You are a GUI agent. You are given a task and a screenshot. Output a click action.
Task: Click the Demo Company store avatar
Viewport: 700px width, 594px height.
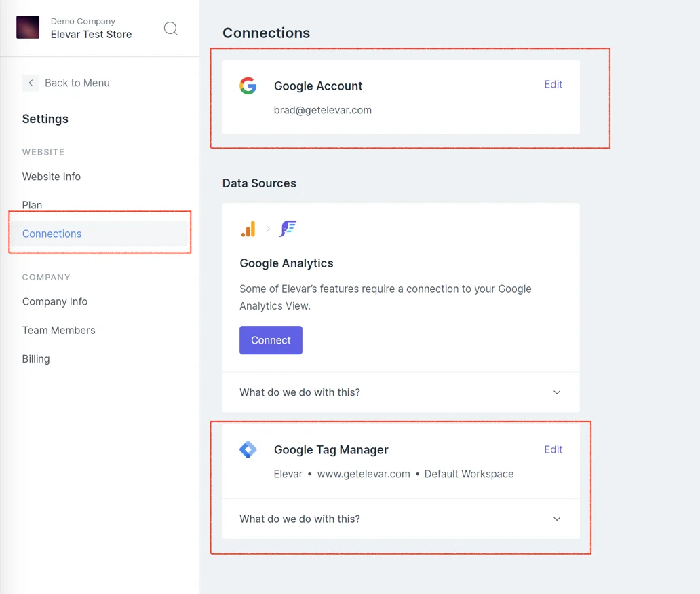[28, 27]
